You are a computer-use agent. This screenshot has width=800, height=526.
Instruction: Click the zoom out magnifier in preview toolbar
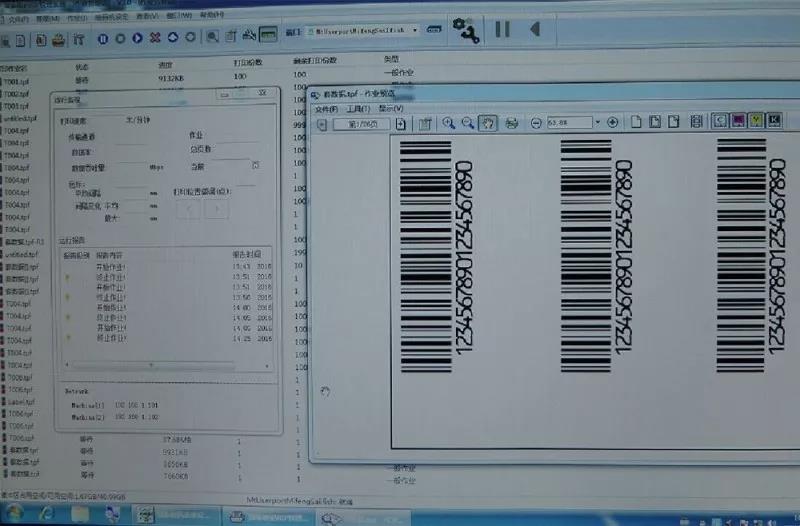[467, 122]
